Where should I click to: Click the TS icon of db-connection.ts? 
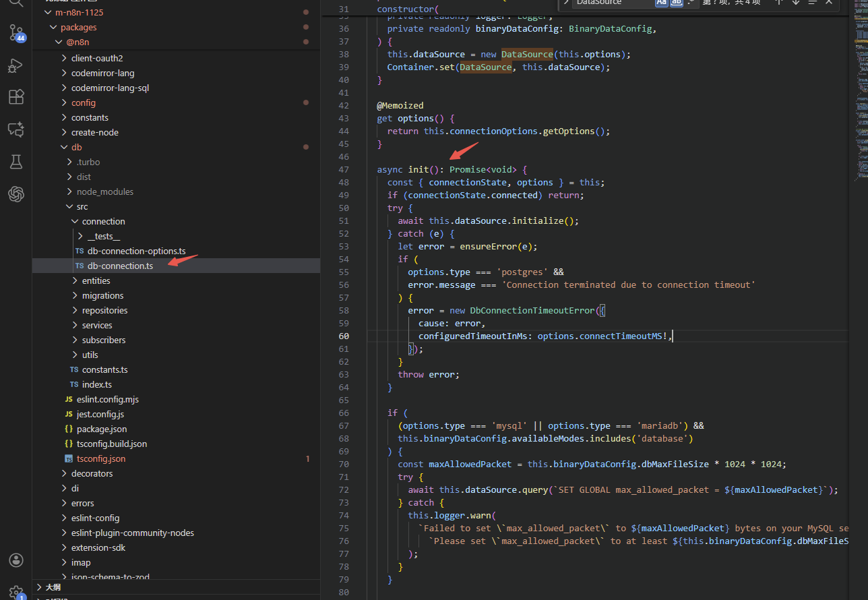80,266
